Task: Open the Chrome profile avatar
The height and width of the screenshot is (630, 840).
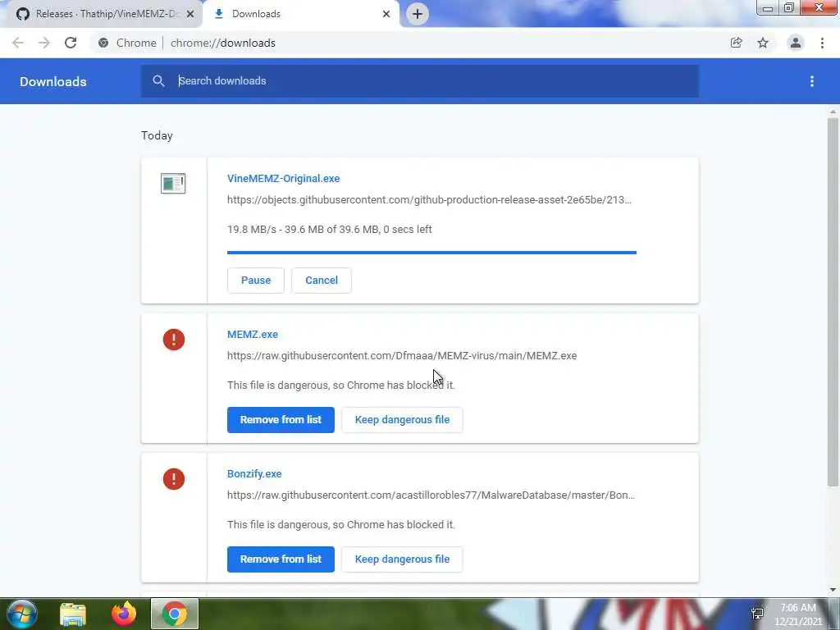Action: tap(796, 43)
